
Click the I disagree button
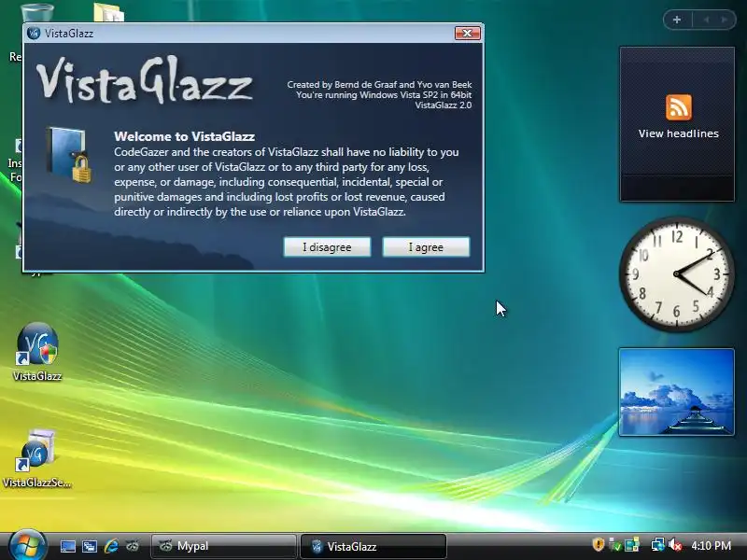(x=327, y=247)
